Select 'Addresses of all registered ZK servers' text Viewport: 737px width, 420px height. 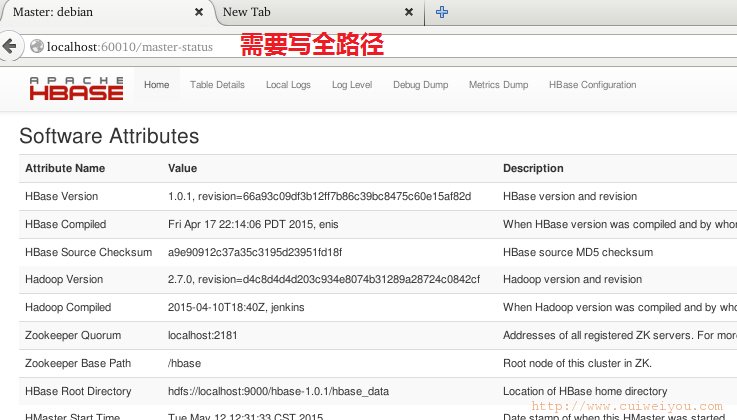tap(598, 335)
